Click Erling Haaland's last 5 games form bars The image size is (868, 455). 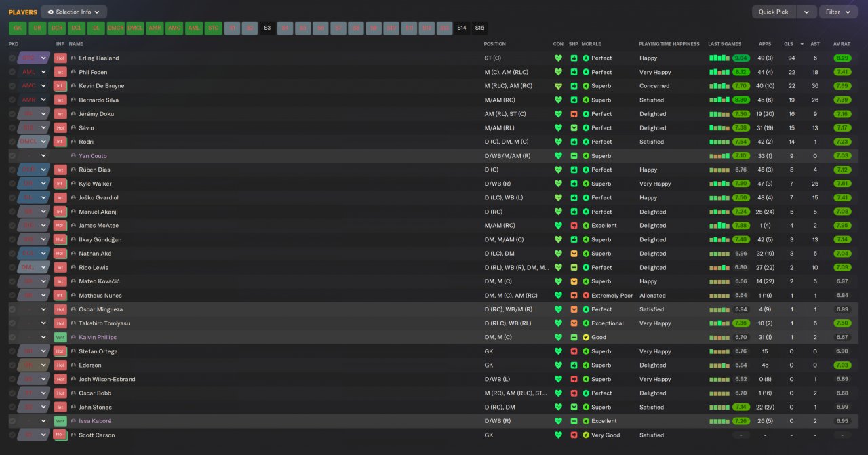pos(719,58)
